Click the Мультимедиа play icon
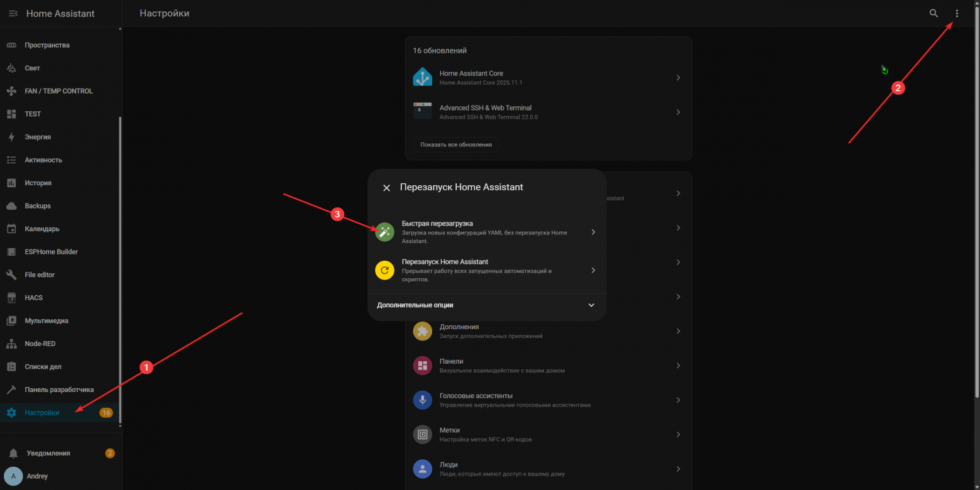Image resolution: width=980 pixels, height=490 pixels. 11,320
